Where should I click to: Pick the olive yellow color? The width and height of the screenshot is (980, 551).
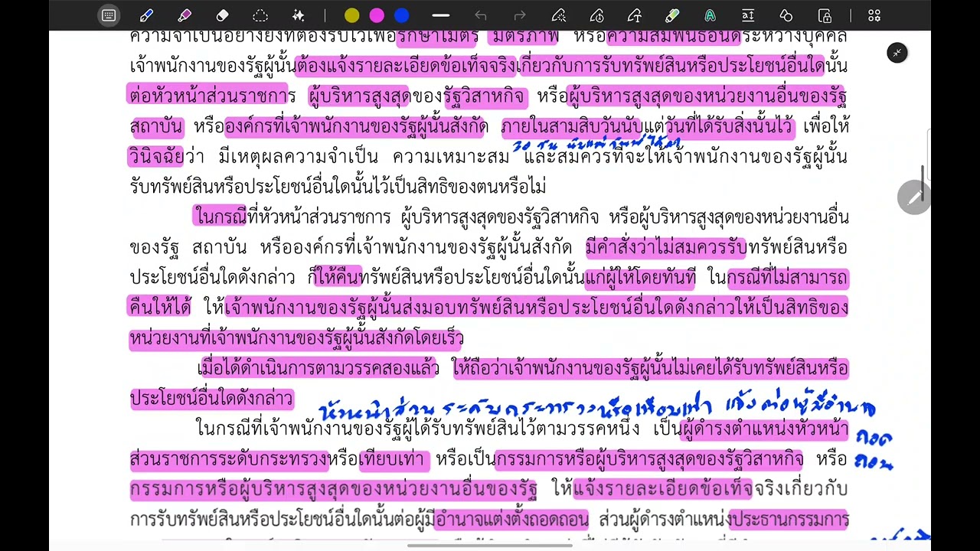[x=351, y=15]
